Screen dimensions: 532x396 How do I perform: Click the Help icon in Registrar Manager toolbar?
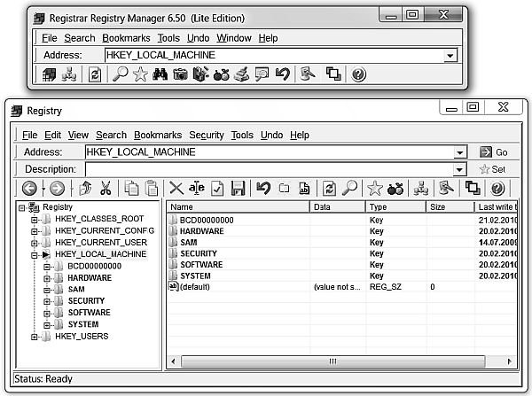[x=358, y=74]
